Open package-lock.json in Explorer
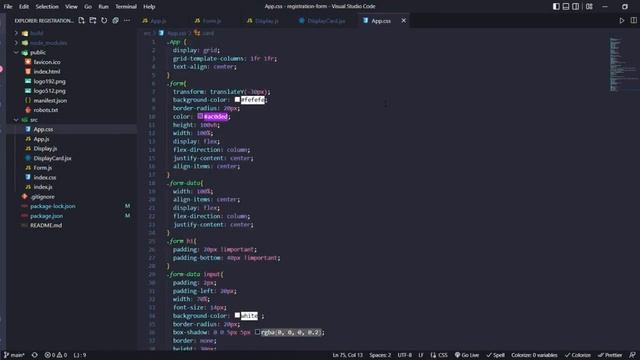 pyautogui.click(x=53, y=206)
